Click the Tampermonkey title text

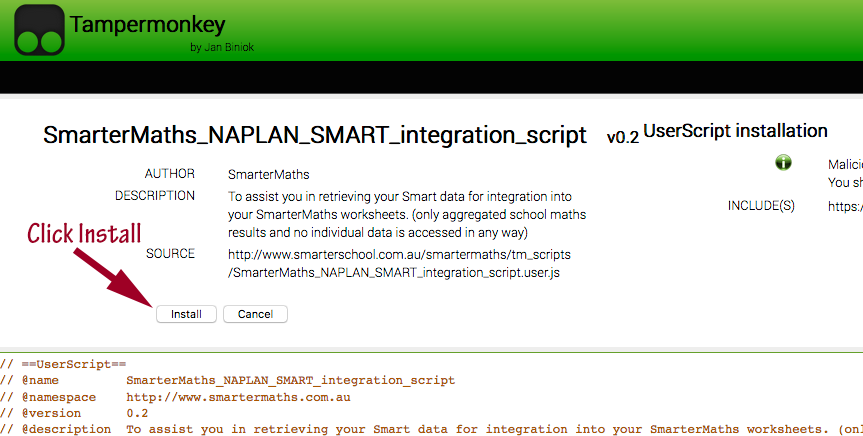(x=147, y=25)
